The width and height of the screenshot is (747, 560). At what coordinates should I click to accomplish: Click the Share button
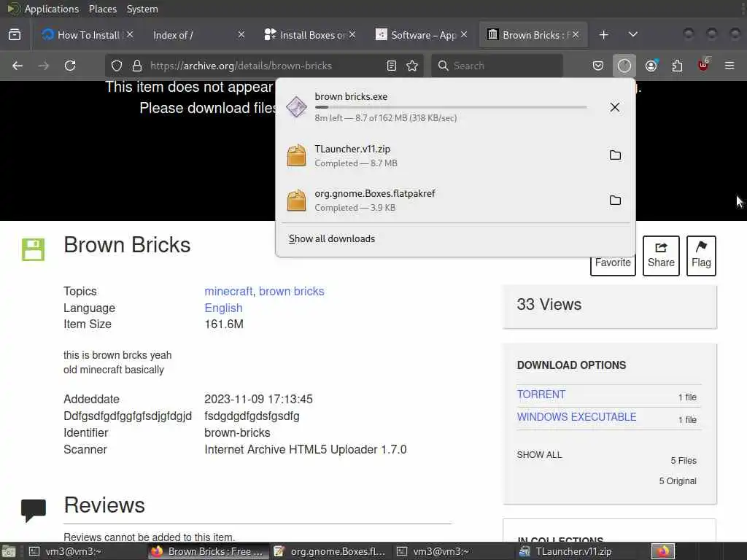coord(661,256)
